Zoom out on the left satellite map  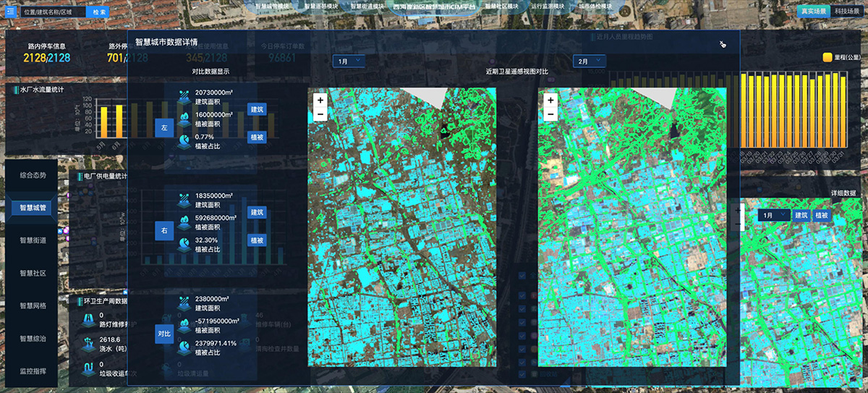[x=320, y=114]
